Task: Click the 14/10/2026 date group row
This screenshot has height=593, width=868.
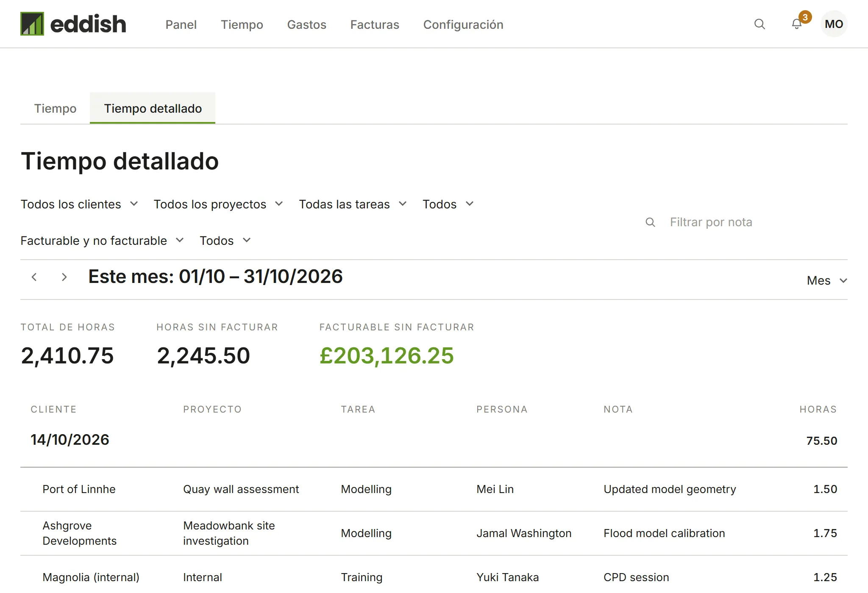Action: pyautogui.click(x=434, y=440)
